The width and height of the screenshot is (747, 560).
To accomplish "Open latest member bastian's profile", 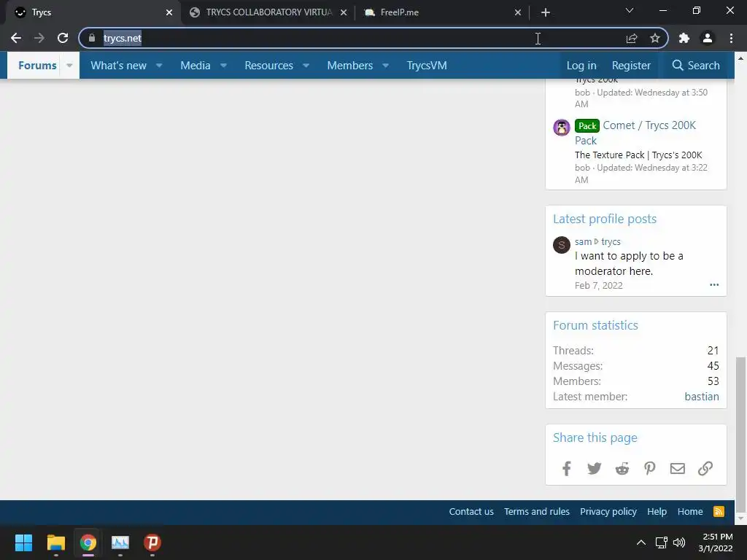I will pyautogui.click(x=702, y=397).
